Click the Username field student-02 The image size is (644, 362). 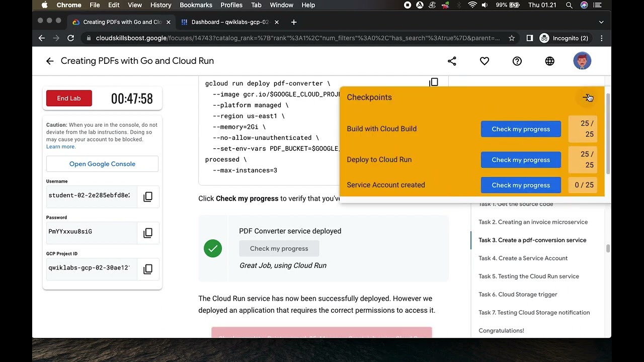pos(92,196)
